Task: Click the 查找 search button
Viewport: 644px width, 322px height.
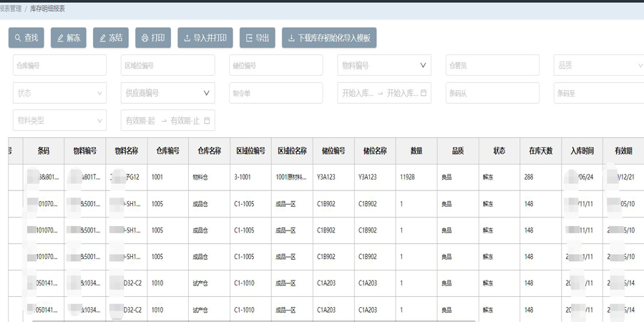Action: [26, 38]
